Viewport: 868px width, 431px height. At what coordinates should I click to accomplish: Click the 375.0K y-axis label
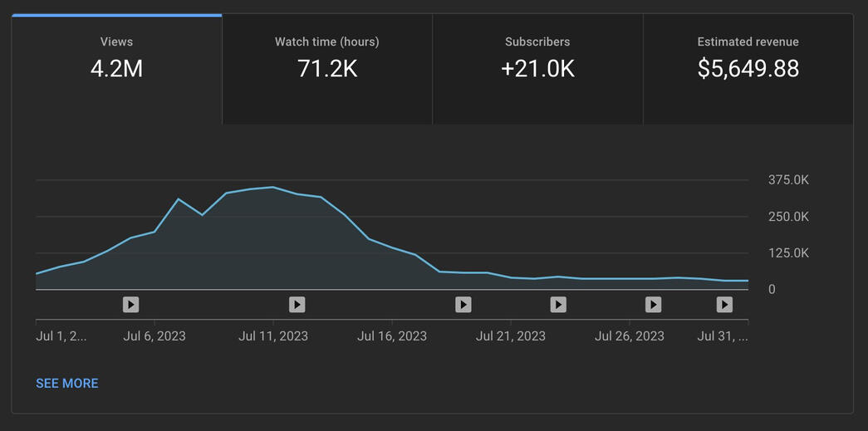point(788,180)
